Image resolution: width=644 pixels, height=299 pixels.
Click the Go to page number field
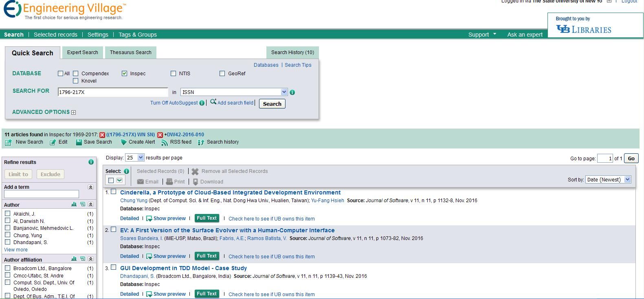(605, 158)
